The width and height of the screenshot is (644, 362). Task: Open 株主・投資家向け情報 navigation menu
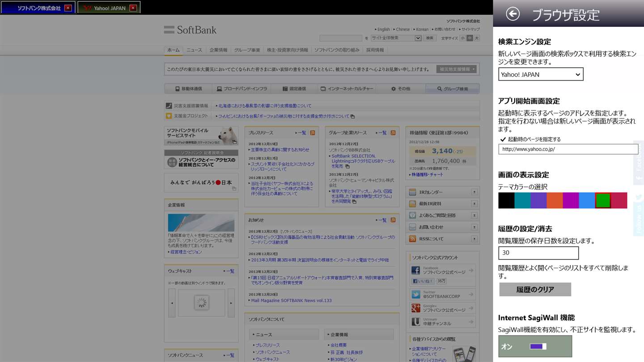click(287, 50)
